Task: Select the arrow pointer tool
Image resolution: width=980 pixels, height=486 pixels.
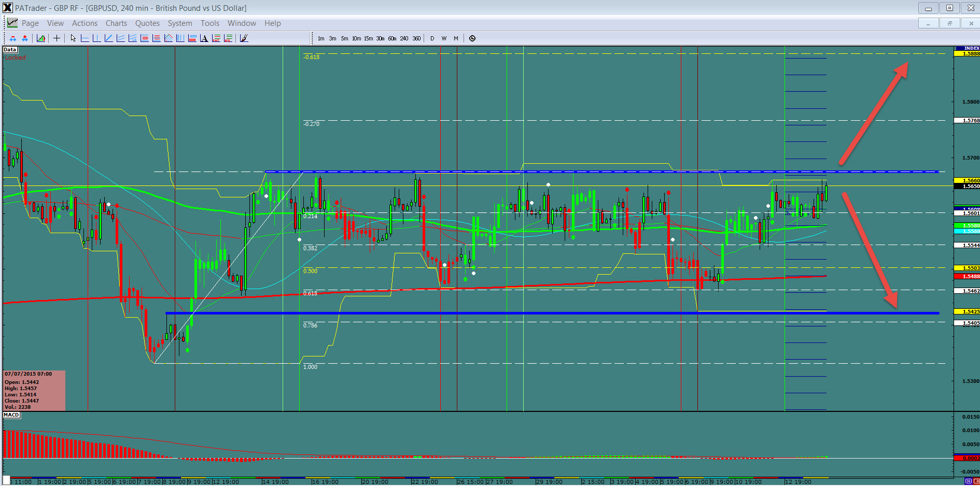Action: coord(73,38)
